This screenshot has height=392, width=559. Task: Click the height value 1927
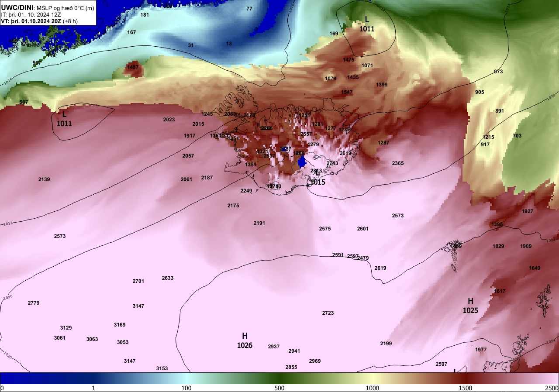(528, 211)
